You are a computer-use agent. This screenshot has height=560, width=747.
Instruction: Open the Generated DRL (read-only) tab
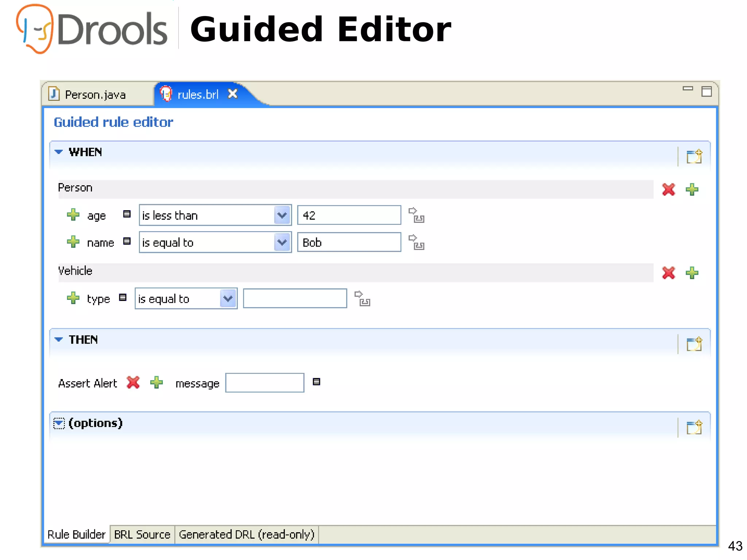(247, 534)
